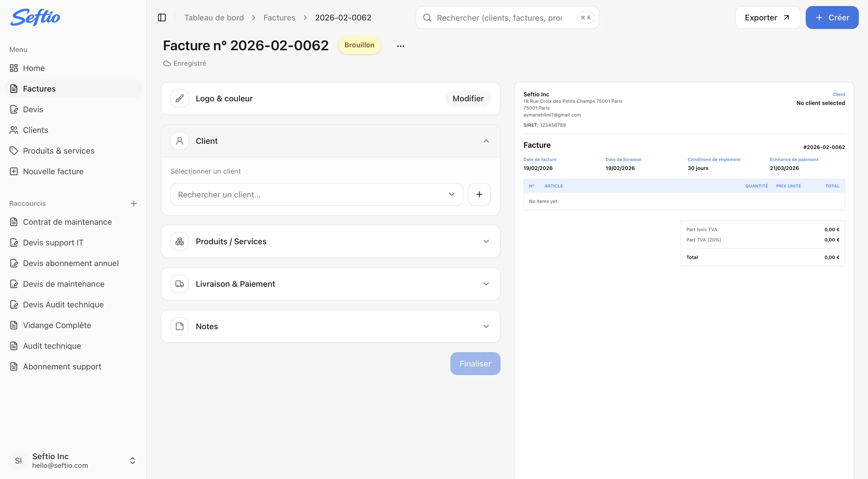Expand the Produits / Services section
This screenshot has height=479, width=868.
coord(486,241)
